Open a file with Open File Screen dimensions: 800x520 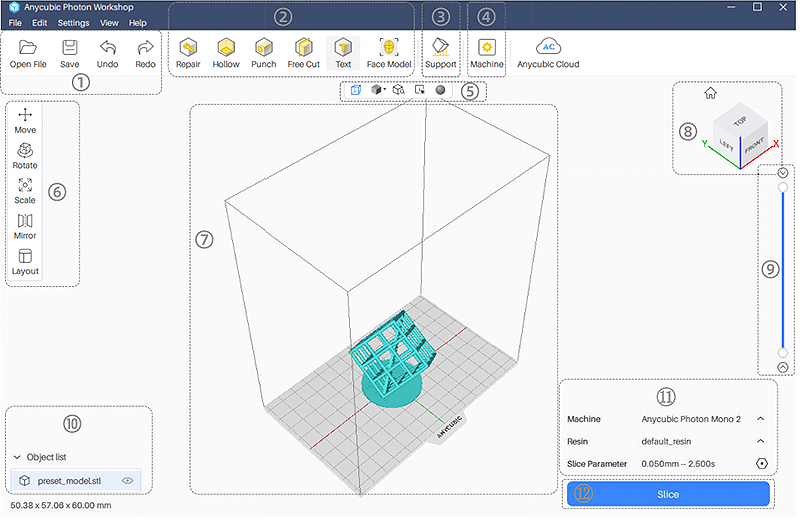pyautogui.click(x=28, y=54)
